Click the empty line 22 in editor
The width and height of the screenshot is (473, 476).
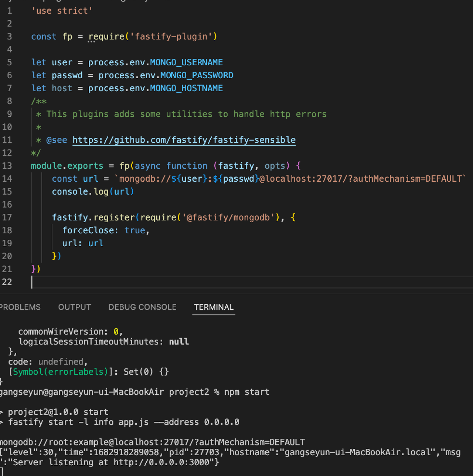251,282
